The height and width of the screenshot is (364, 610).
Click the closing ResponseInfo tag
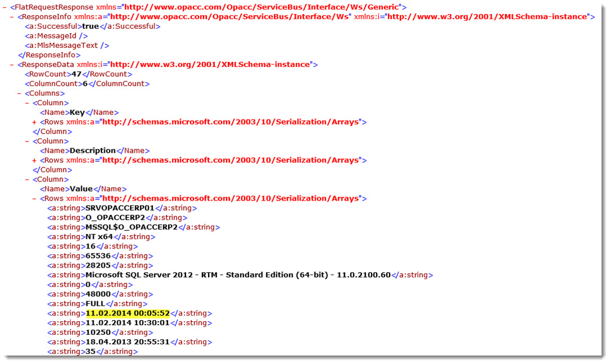point(49,55)
